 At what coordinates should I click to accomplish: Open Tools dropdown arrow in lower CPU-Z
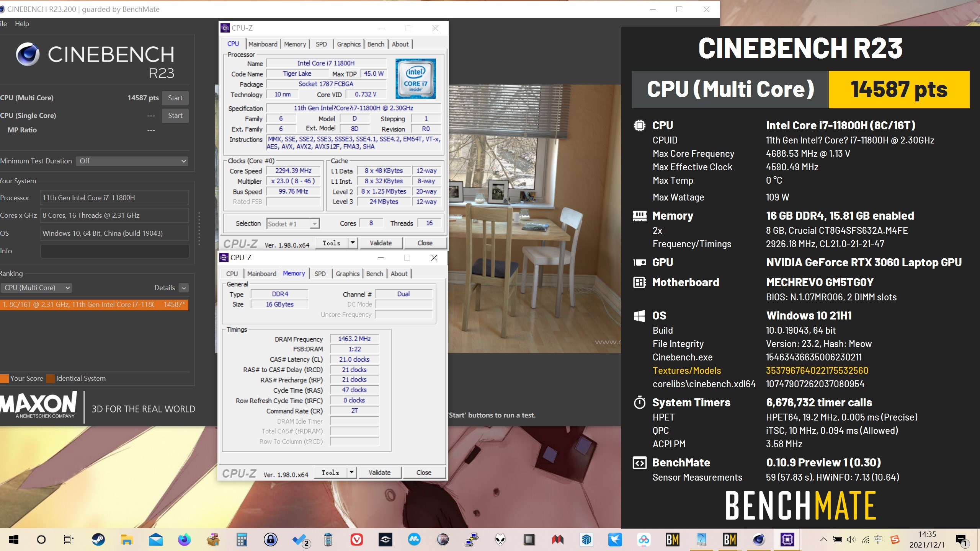point(351,473)
